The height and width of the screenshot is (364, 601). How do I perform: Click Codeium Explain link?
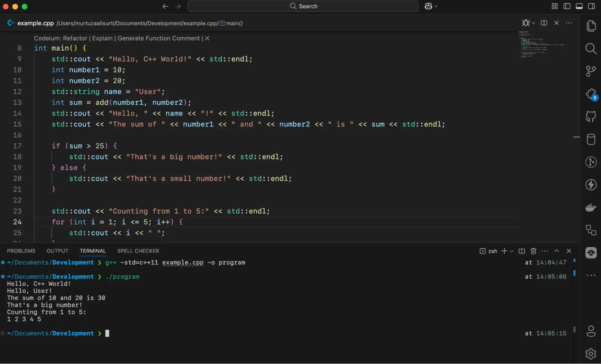click(x=102, y=38)
